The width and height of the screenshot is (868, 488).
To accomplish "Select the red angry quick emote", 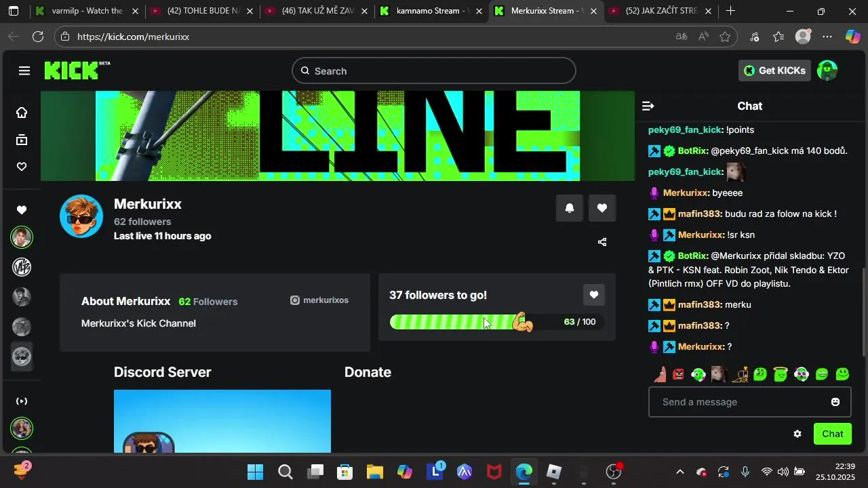I will [x=678, y=373].
